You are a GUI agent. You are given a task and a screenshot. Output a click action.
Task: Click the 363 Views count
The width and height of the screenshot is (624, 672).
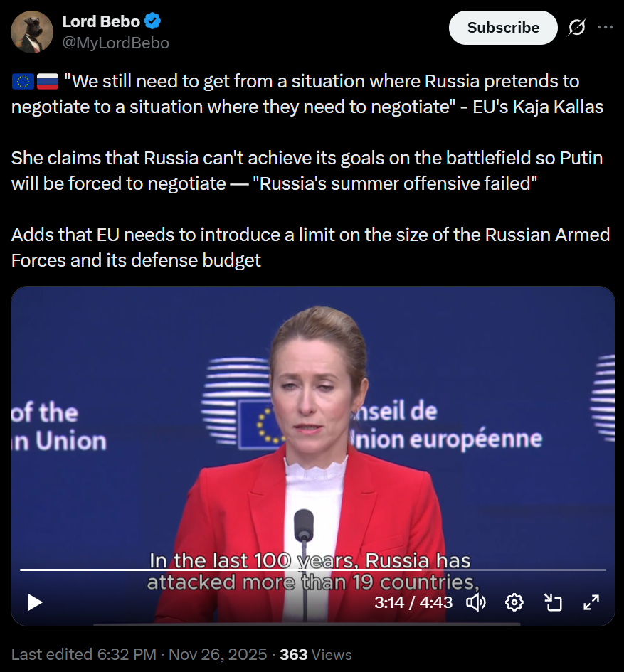pyautogui.click(x=316, y=654)
